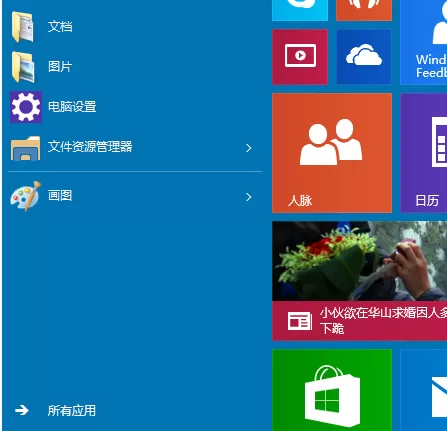The width and height of the screenshot is (447, 431).
Task: Open the Video play tile
Action: 300,57
